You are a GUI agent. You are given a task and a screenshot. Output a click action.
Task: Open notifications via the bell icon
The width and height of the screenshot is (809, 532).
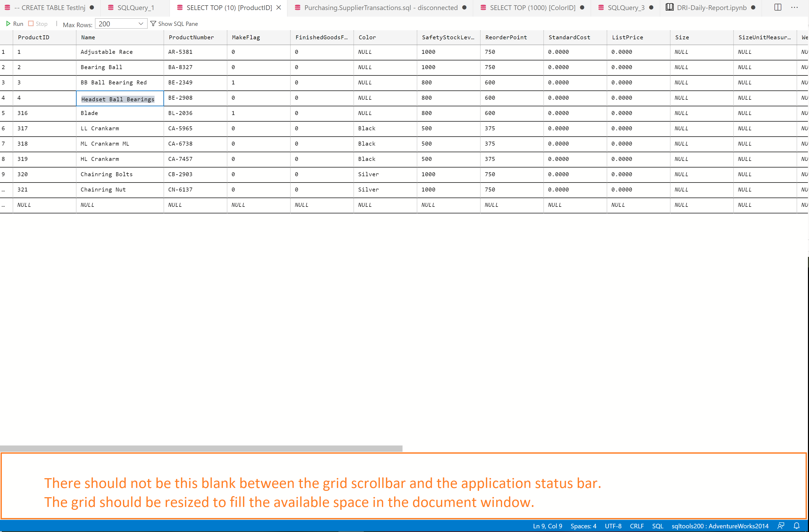coord(797,526)
